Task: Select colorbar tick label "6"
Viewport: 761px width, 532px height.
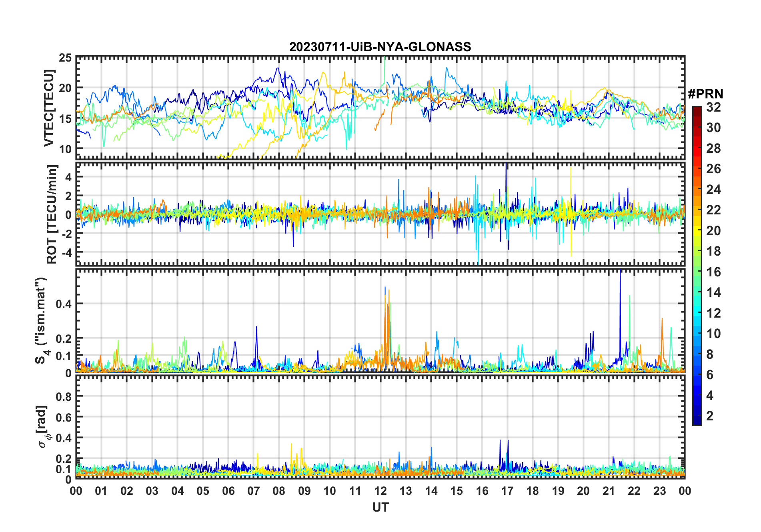Action: pos(710,375)
